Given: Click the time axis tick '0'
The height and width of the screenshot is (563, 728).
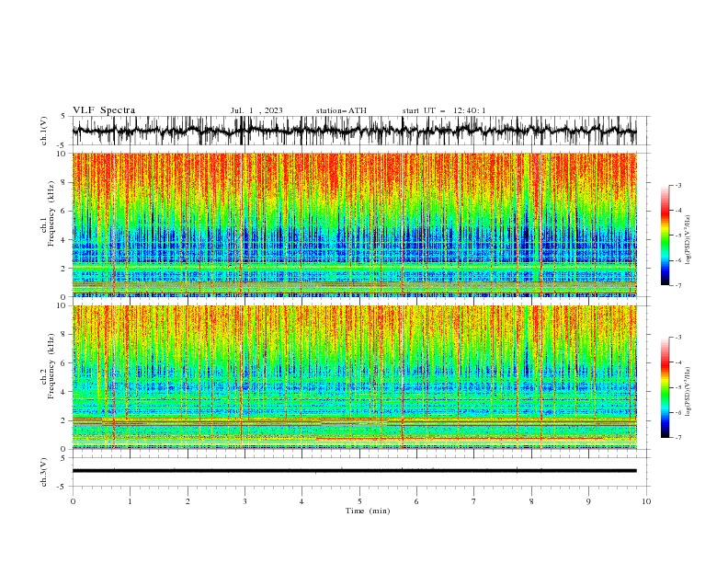Looking at the screenshot, I should [x=73, y=501].
